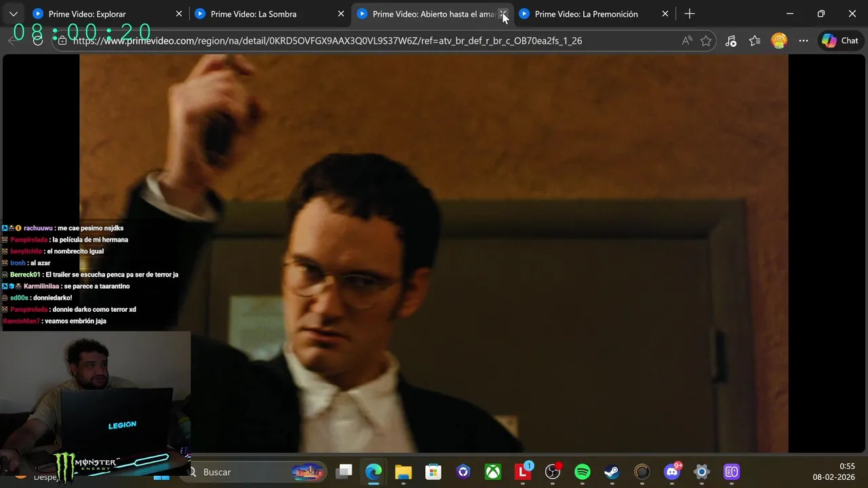This screenshot has height=488, width=868.
Task: Close the Abierto hasta el amanecer tab
Action: [x=503, y=14]
